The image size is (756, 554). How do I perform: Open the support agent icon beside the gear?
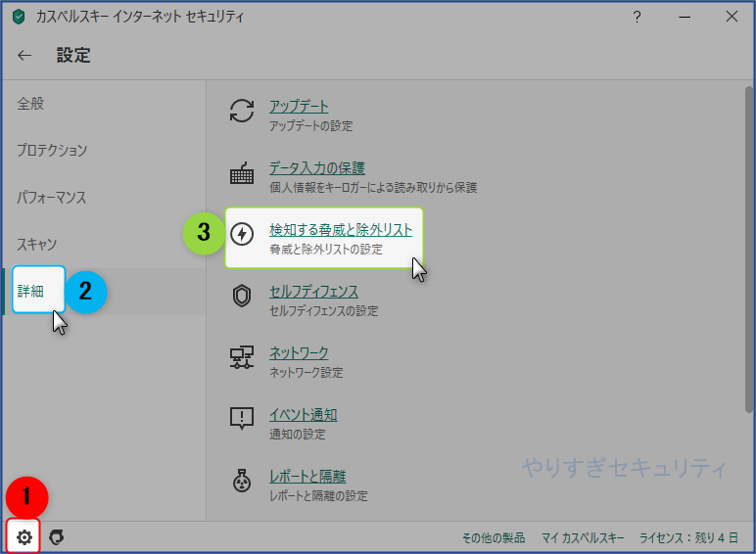[57, 536]
